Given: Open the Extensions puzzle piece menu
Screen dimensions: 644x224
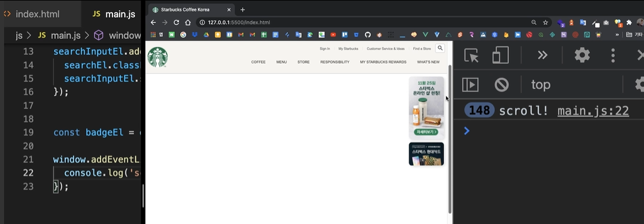Looking at the screenshot, I should [x=629, y=23].
